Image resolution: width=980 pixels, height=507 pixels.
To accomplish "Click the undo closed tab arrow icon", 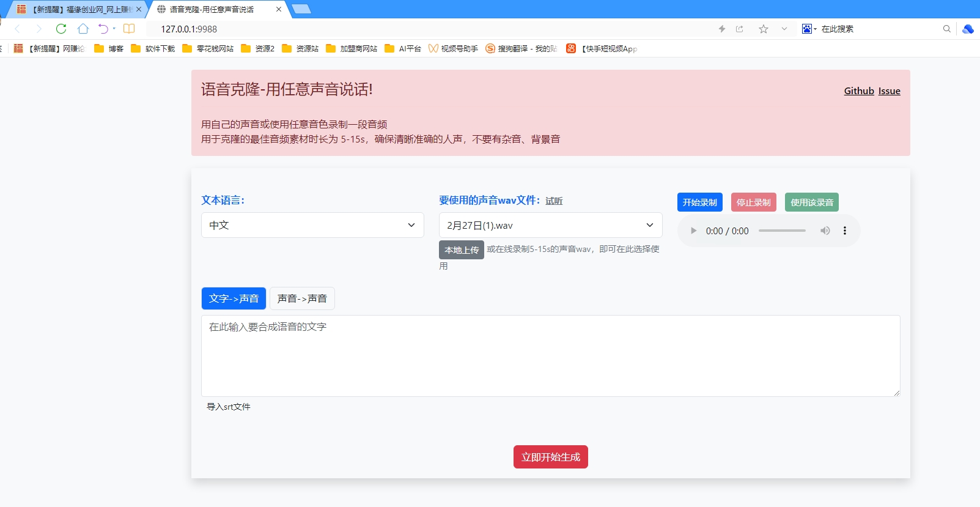I will 103,29.
